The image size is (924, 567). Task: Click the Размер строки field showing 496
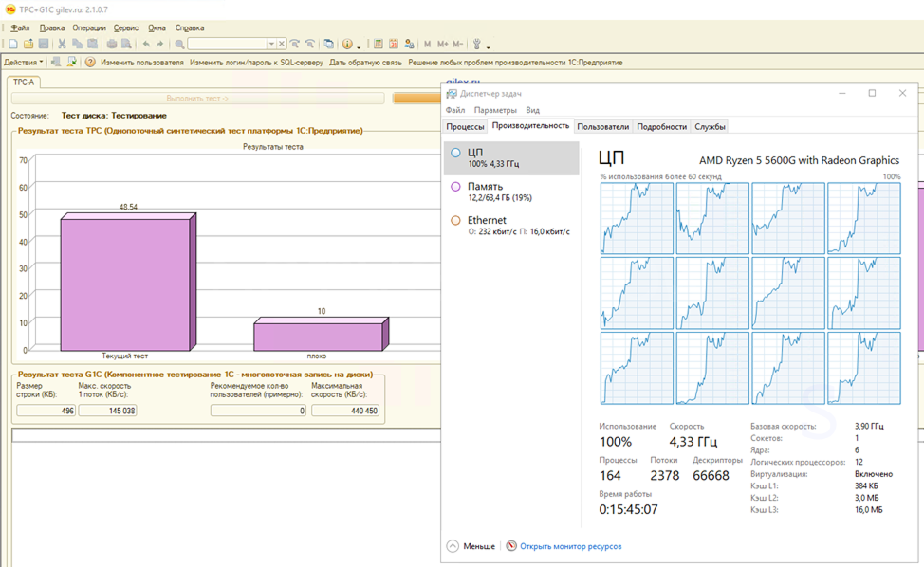(x=46, y=411)
